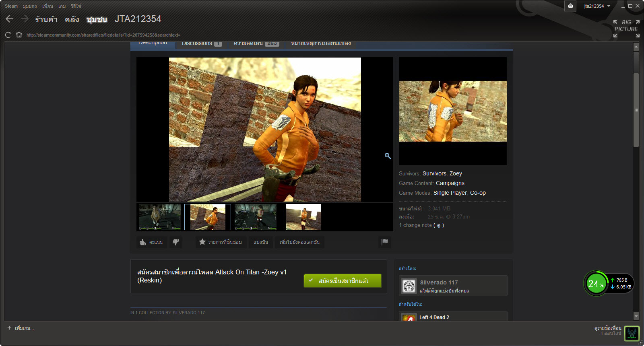The height and width of the screenshot is (346, 644).
Task: Expand the jta212354 account dropdown
Action: tap(597, 6)
